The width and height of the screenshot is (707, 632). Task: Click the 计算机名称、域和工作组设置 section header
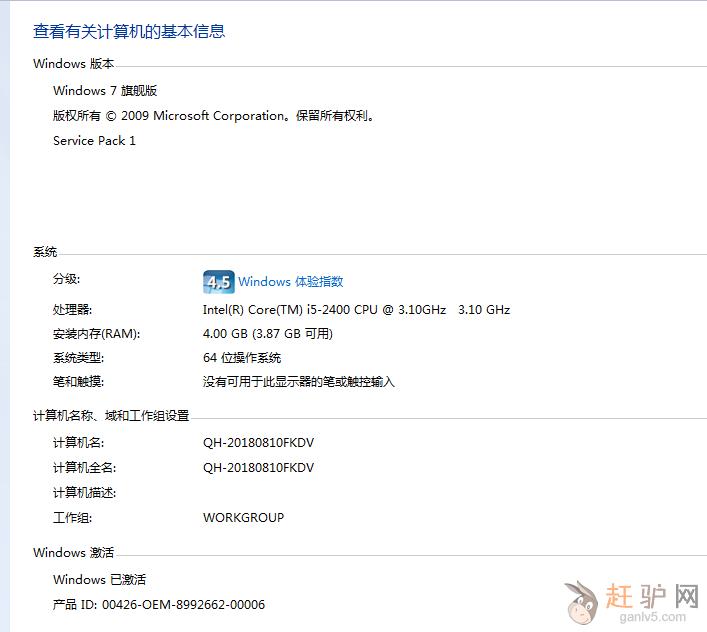coord(111,416)
